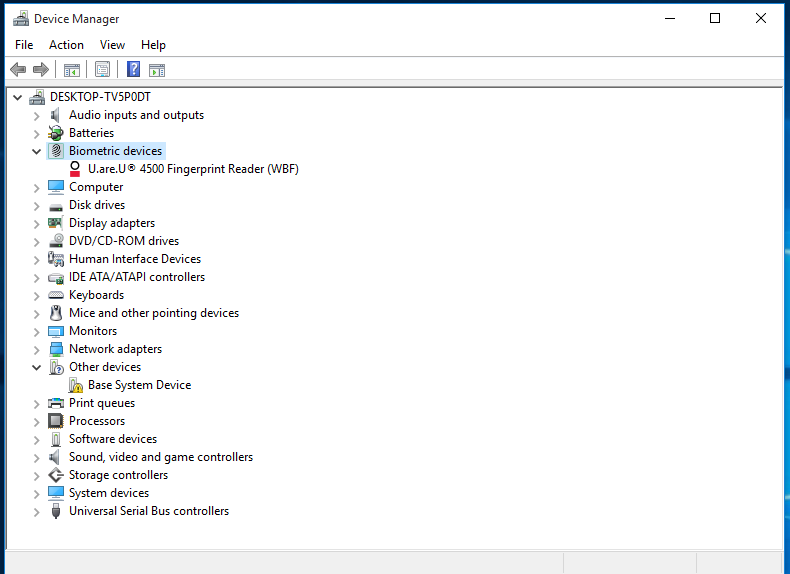Click the Back arrow in the toolbar
Image resolution: width=790 pixels, height=574 pixels.
(x=18, y=69)
